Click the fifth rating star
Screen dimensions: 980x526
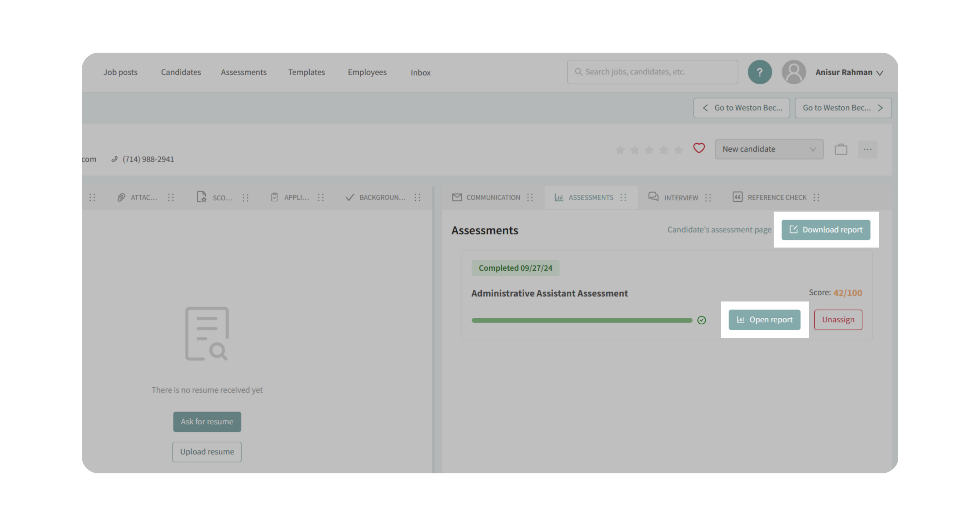point(678,150)
